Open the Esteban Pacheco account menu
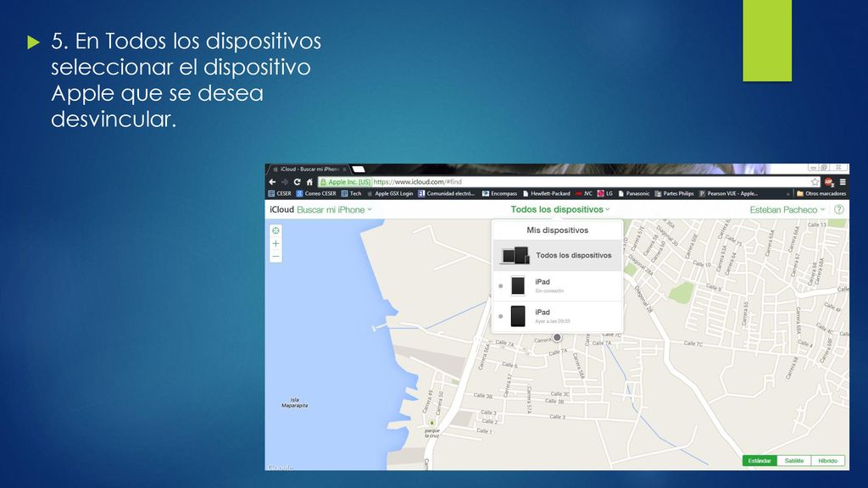The width and height of the screenshot is (868, 488). pos(787,210)
